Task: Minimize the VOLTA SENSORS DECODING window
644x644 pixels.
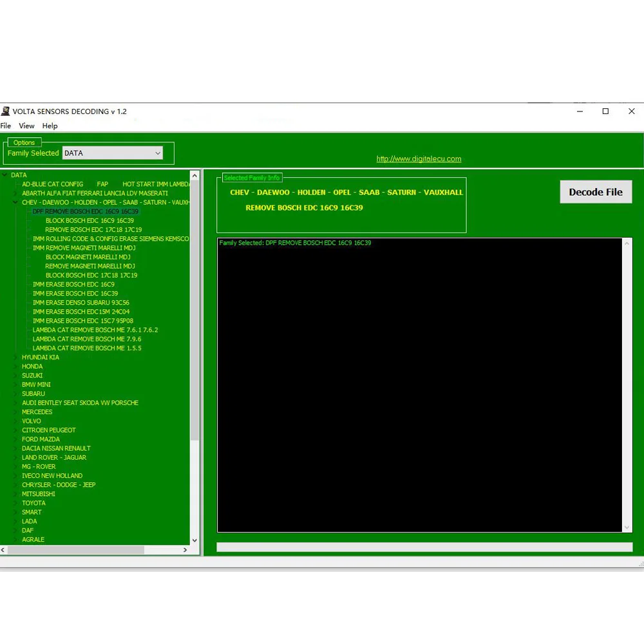Action: pos(580,111)
